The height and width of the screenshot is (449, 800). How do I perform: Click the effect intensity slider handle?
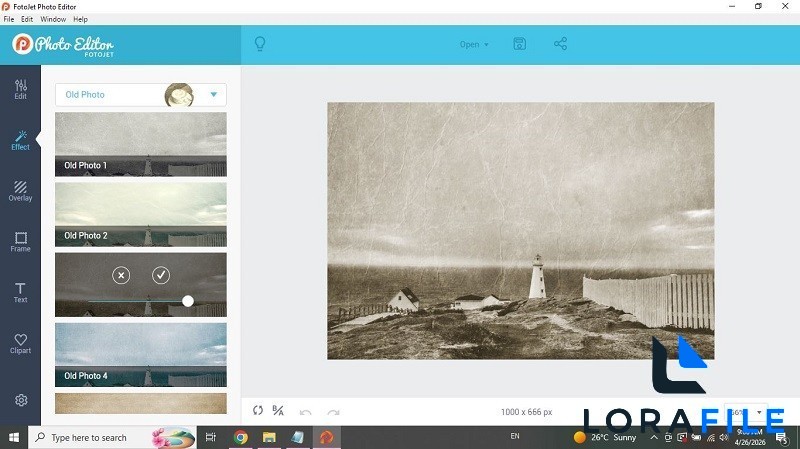[x=188, y=301]
